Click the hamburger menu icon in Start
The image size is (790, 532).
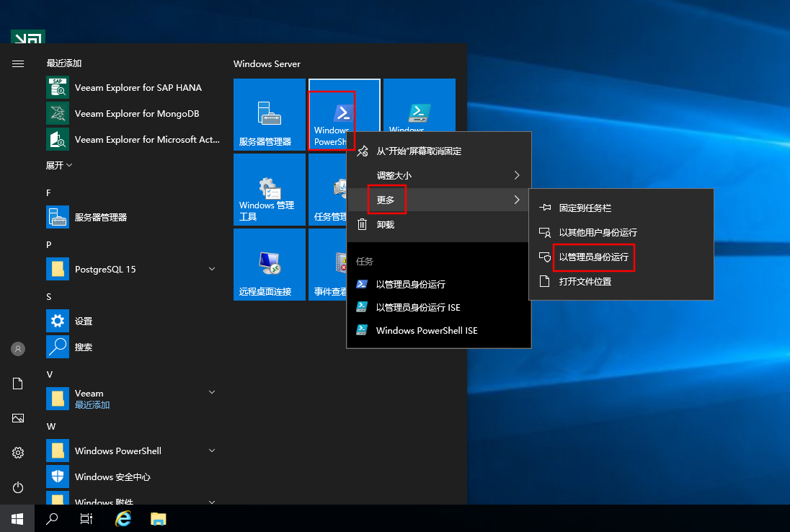[x=17, y=63]
